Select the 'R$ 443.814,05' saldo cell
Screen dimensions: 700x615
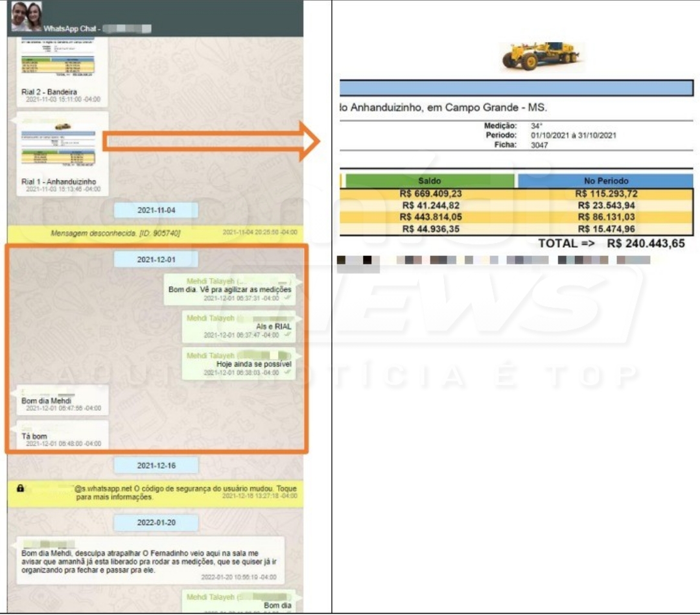coord(431,217)
